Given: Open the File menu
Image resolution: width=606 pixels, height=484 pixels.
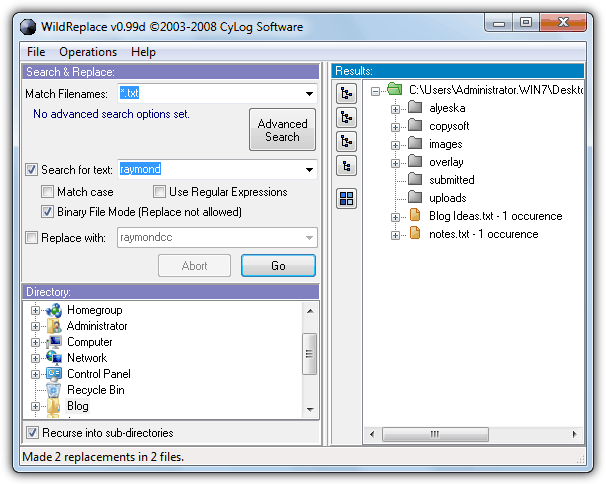Looking at the screenshot, I should [x=36, y=52].
